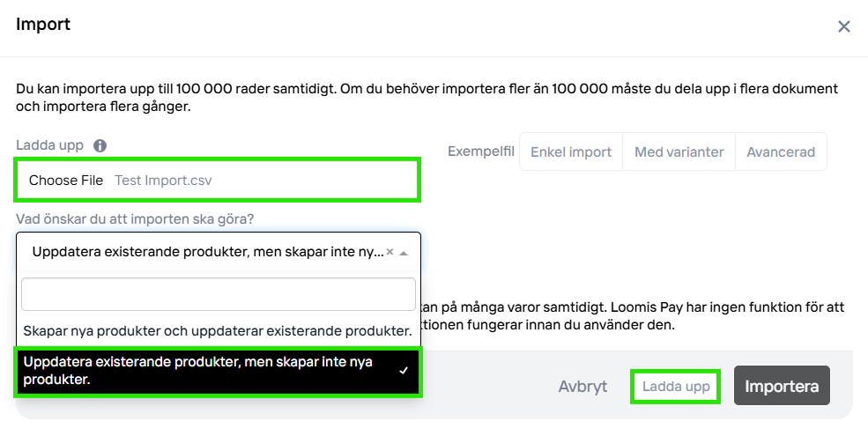Click the dropdown search text field
This screenshot has height=436, width=868.
click(x=218, y=294)
